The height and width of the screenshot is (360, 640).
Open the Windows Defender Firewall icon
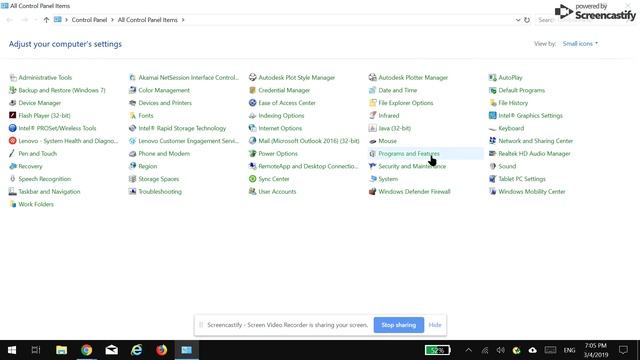click(x=372, y=191)
